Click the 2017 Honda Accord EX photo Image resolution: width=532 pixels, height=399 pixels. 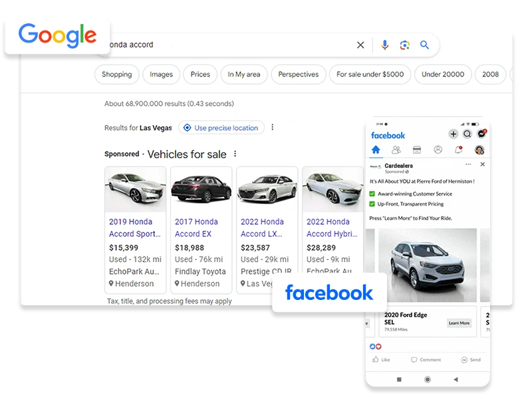tap(201, 190)
